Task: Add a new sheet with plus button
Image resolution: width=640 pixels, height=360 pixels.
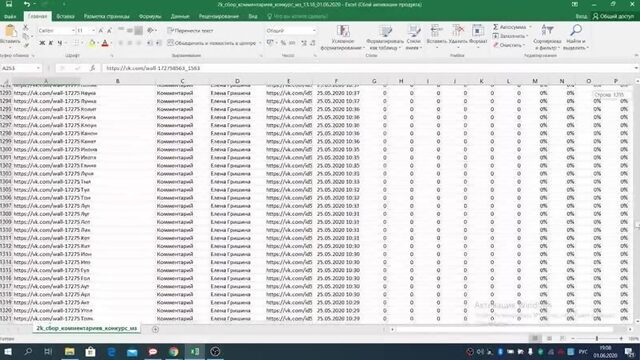Action: pos(155,329)
